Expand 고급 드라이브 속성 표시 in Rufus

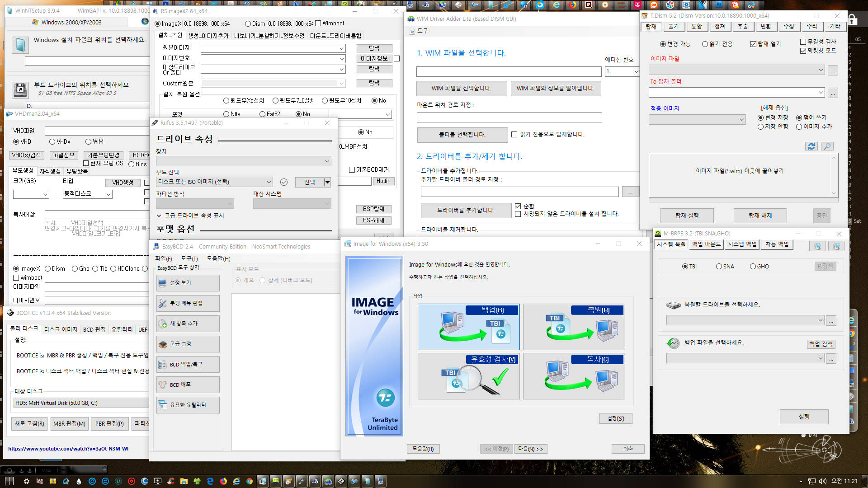(x=190, y=216)
